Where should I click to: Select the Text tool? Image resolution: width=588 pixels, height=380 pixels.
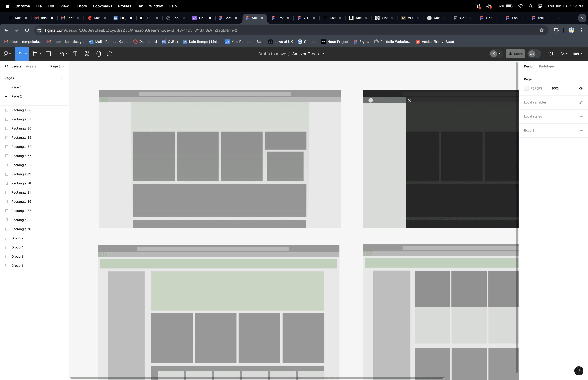pos(76,54)
